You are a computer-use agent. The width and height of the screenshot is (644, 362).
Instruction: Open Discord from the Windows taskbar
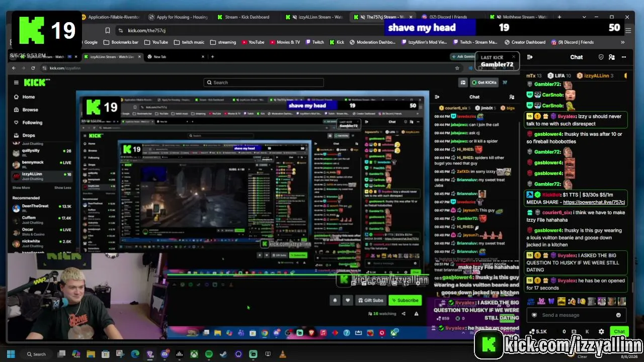click(165, 354)
